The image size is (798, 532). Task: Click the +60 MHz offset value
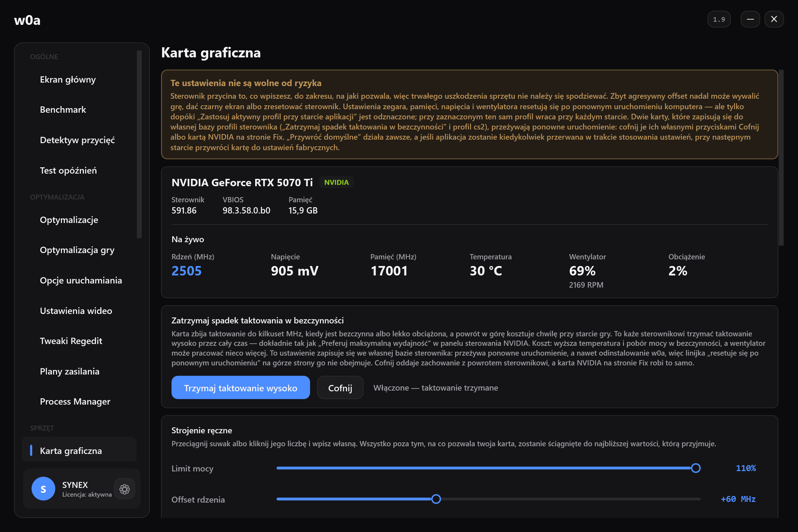click(x=738, y=499)
